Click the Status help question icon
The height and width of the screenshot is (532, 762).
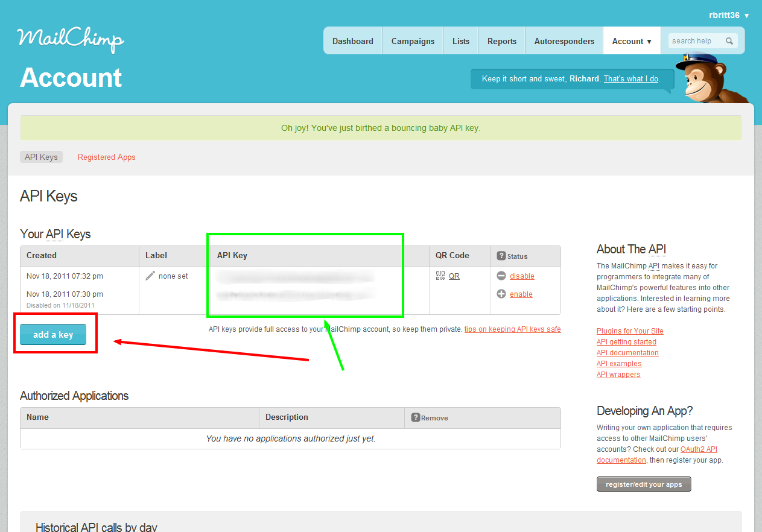pos(501,256)
